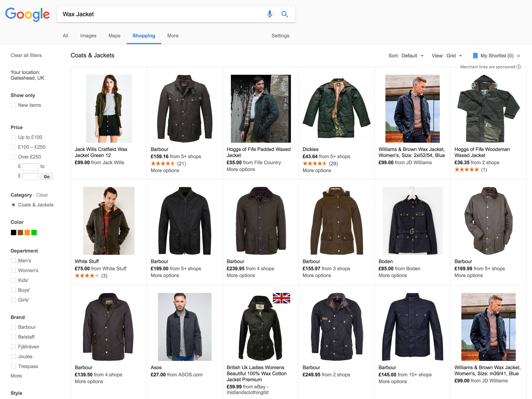Select the Up to £100 price option

(x=13, y=137)
